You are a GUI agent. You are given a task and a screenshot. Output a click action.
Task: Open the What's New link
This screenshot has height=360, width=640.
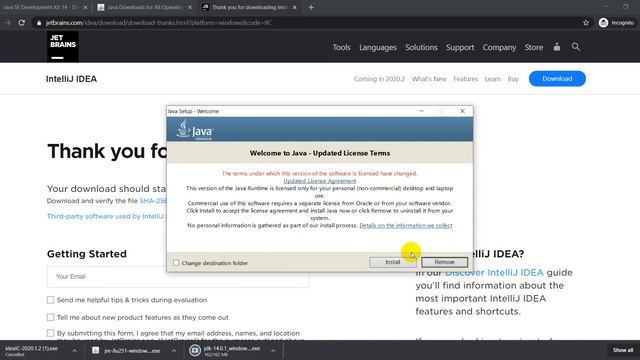(x=429, y=79)
